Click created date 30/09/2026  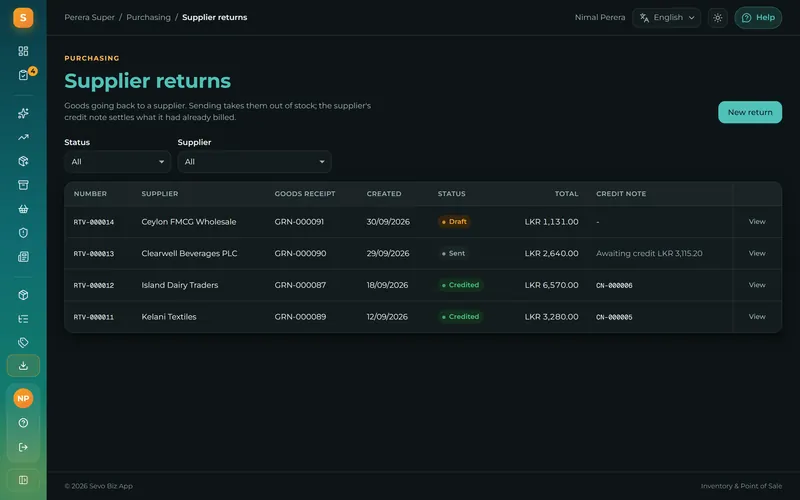[388, 221]
